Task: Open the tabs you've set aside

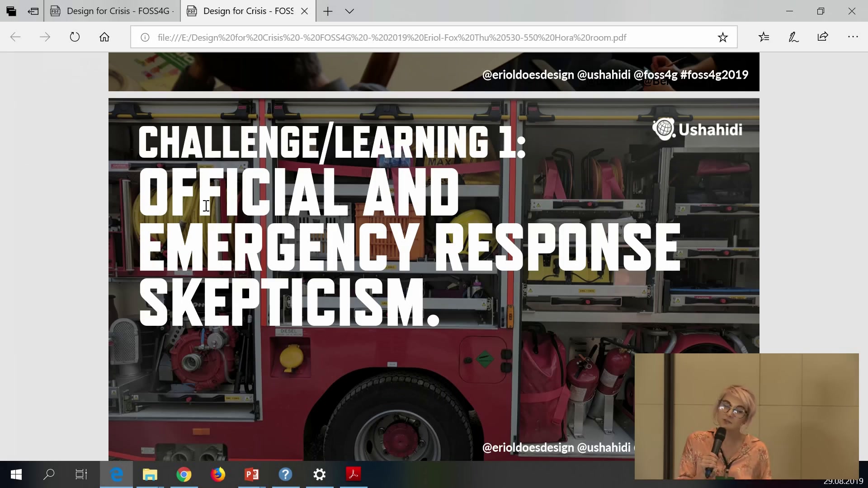Action: [x=11, y=11]
